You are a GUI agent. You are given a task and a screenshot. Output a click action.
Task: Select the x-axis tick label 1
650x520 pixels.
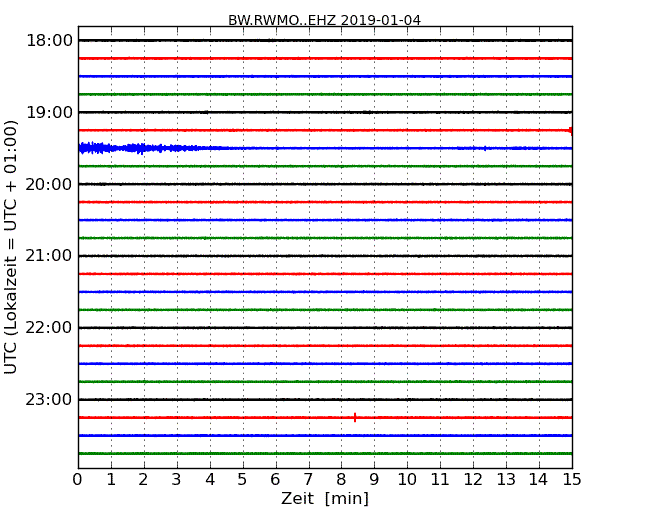(x=111, y=480)
